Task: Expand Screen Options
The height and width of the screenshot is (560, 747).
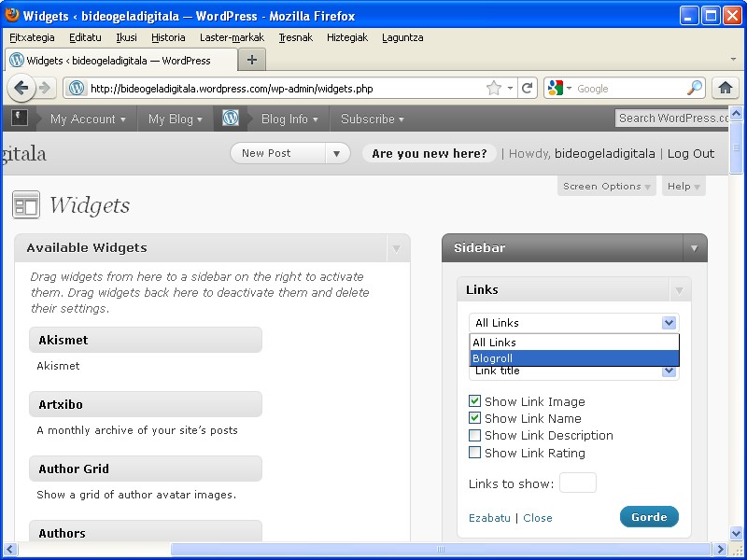Action: click(x=606, y=186)
